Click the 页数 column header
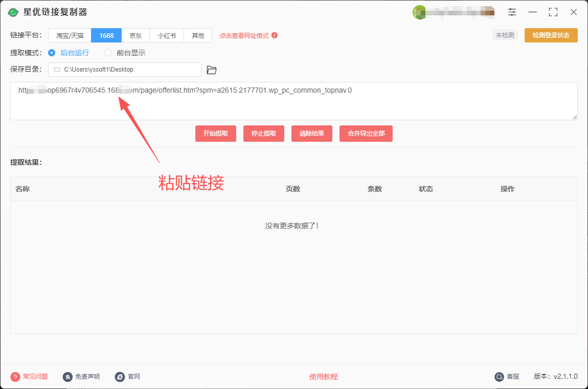Viewport: 588px width, 389px height. [293, 189]
